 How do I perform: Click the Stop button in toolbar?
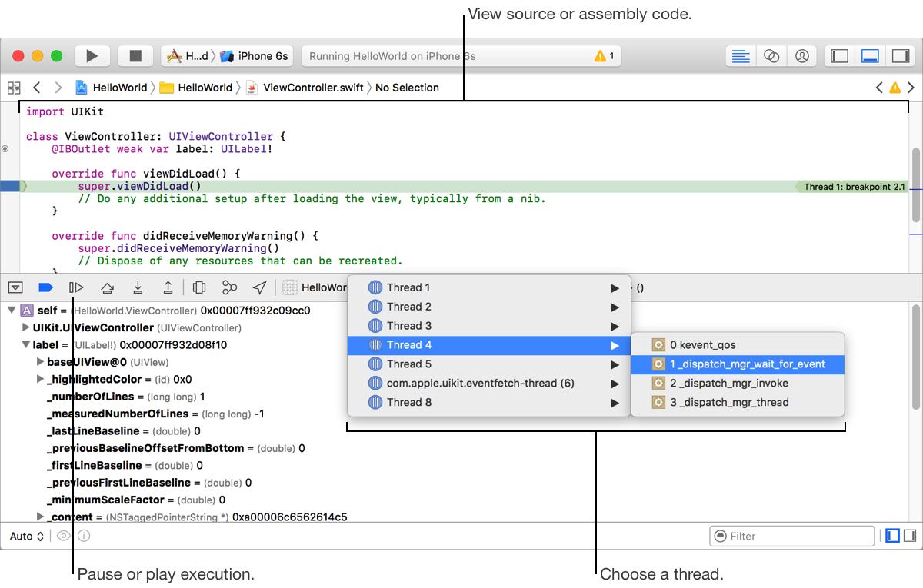[135, 56]
